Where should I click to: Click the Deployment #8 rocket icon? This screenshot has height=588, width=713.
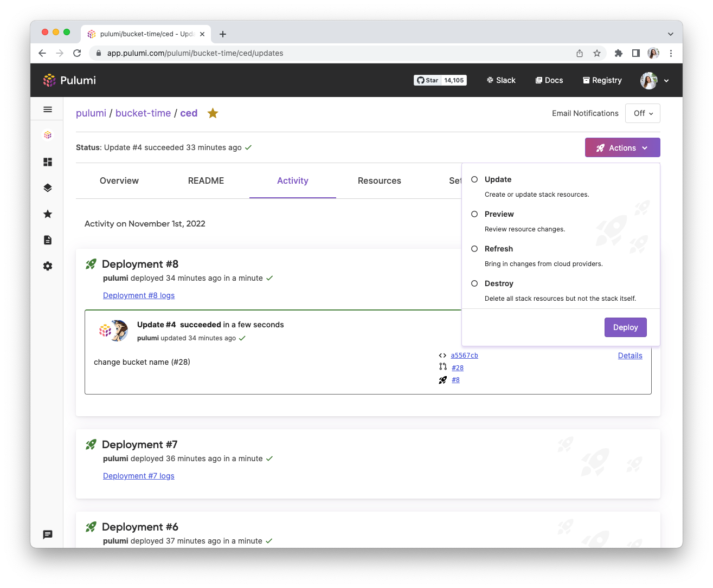[x=91, y=264]
